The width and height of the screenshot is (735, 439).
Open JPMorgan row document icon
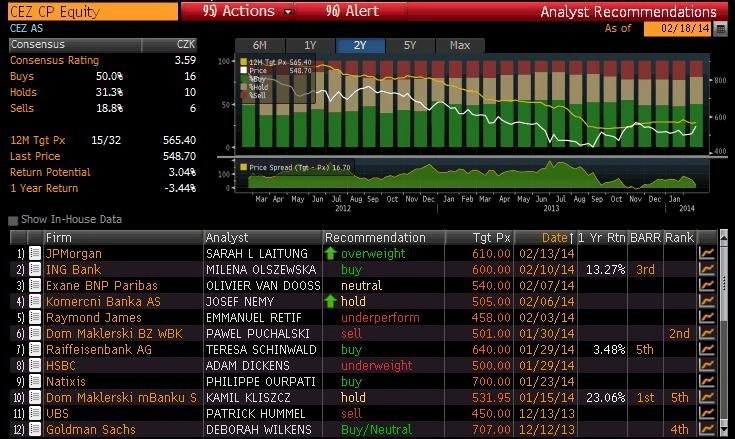click(x=35, y=253)
